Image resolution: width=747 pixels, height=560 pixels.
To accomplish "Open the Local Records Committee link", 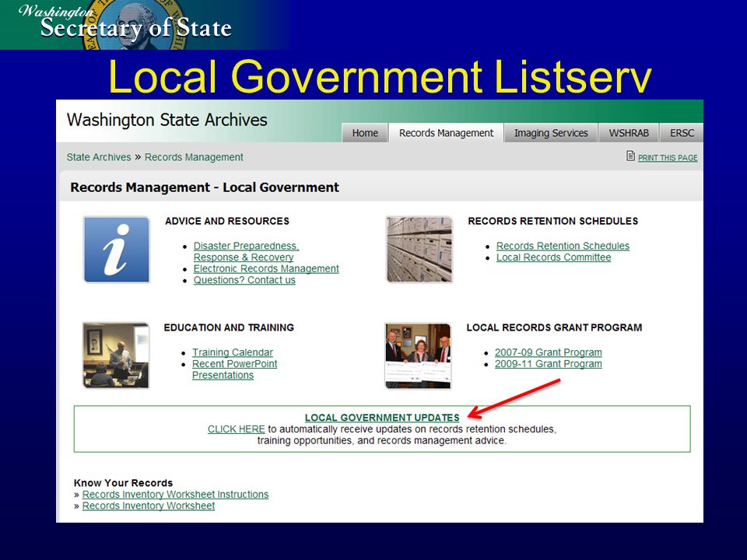I will click(553, 257).
